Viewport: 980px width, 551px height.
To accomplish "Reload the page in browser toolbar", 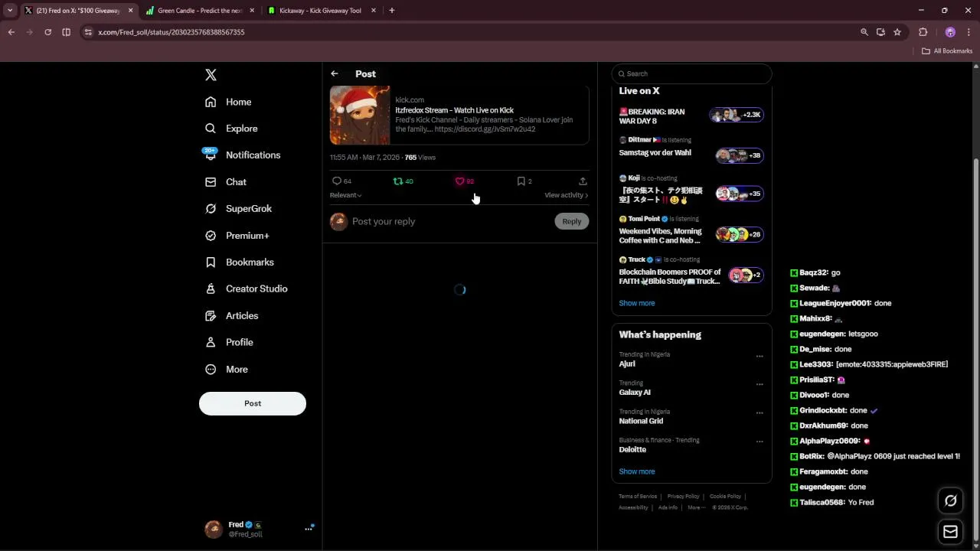I will pos(47,32).
